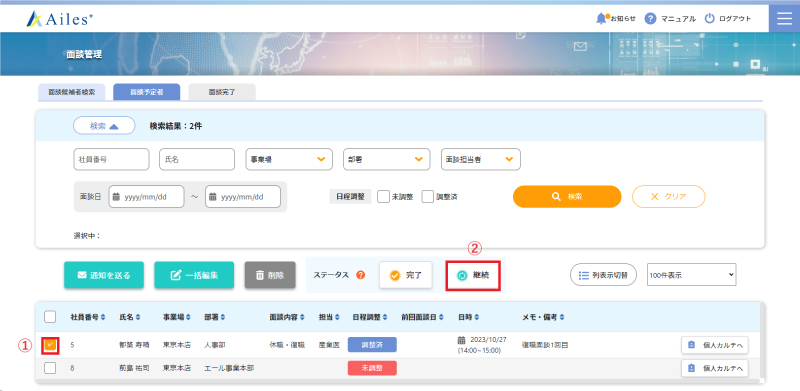Click calendar icon in end 面談日 field
The image size is (800, 391).
coord(213,197)
